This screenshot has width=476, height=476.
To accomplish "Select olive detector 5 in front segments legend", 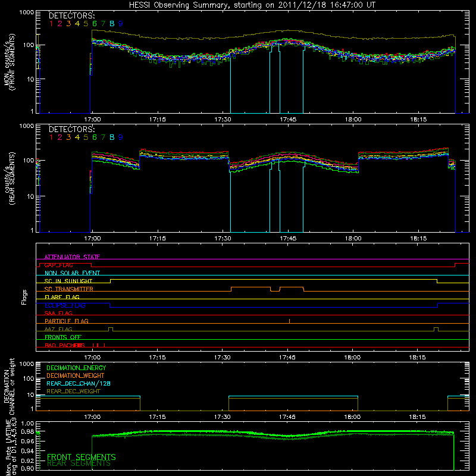I will click(86, 24).
